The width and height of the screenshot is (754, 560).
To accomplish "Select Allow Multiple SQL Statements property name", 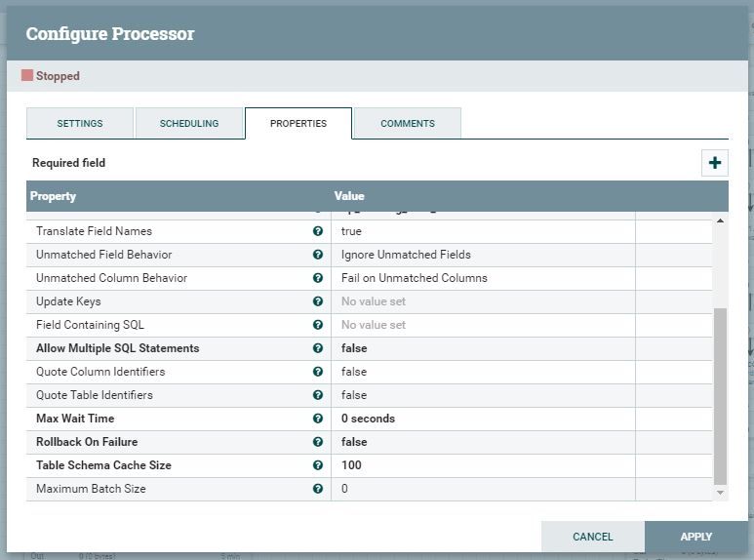I will pos(117,348).
